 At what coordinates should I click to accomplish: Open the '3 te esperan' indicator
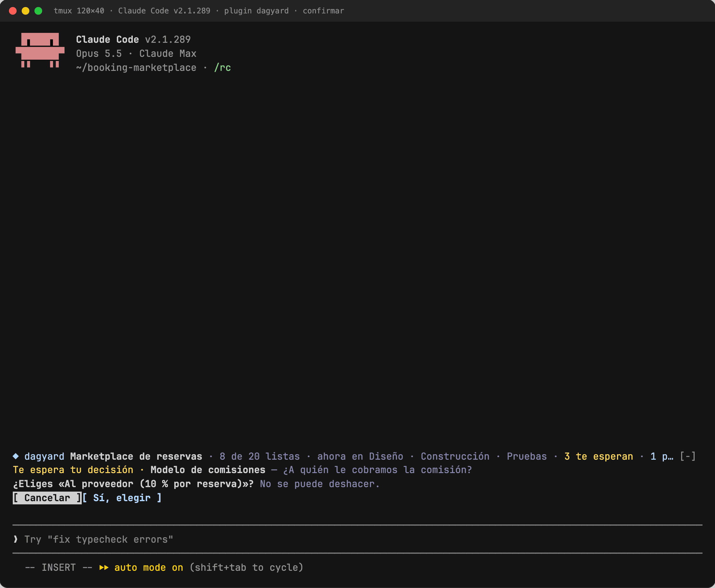pos(598,456)
